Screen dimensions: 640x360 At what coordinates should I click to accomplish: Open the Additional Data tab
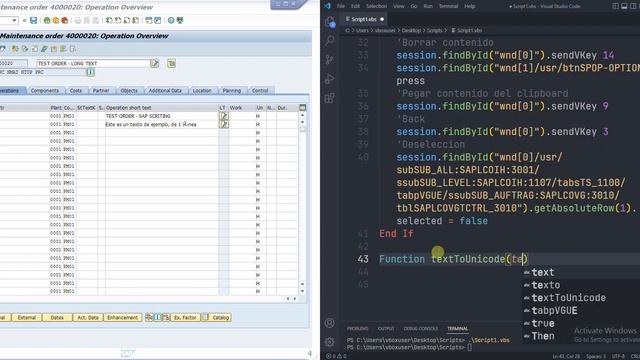(x=165, y=91)
